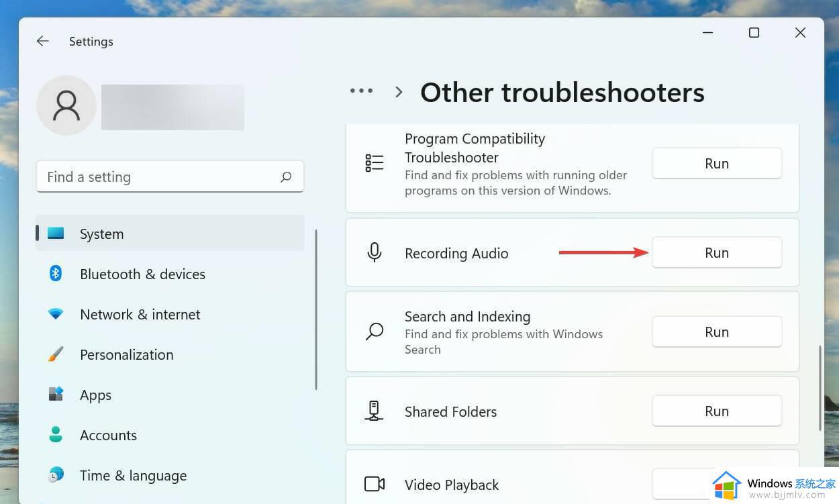Click the search magnifier in Find a setting

(286, 177)
